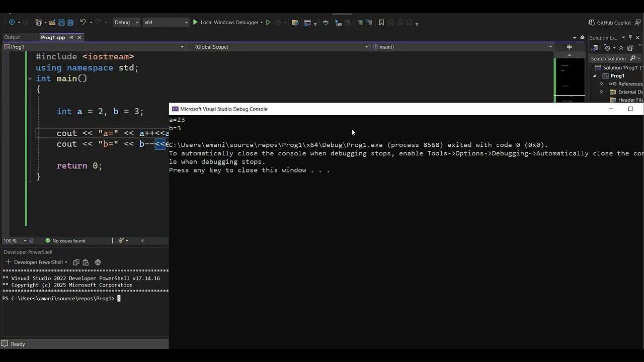Select Solution 'Prog1' tree item

point(618,68)
